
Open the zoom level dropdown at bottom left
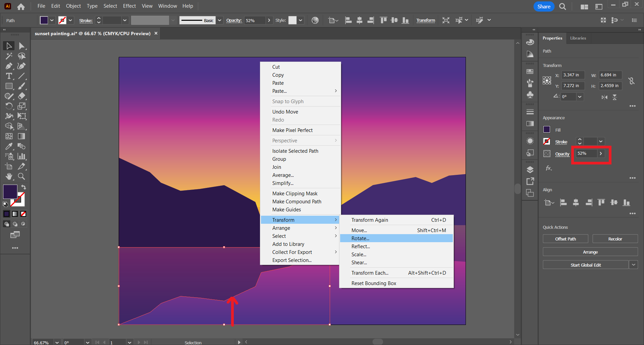(x=57, y=342)
